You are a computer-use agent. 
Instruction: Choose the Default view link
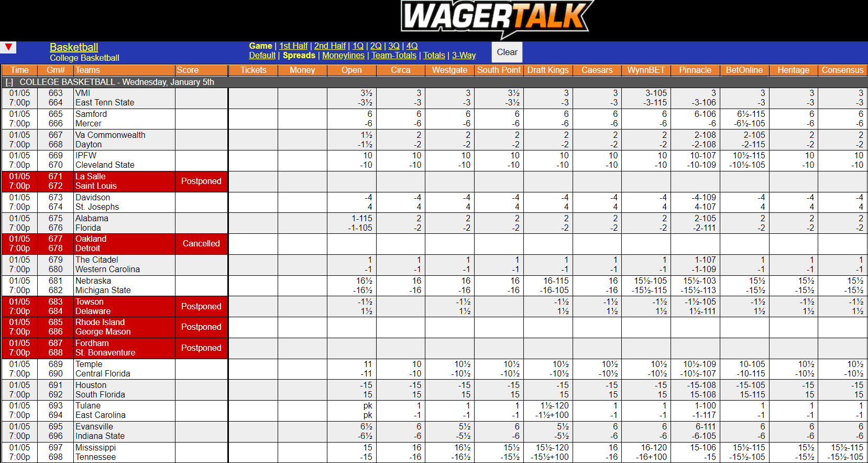pyautogui.click(x=262, y=56)
